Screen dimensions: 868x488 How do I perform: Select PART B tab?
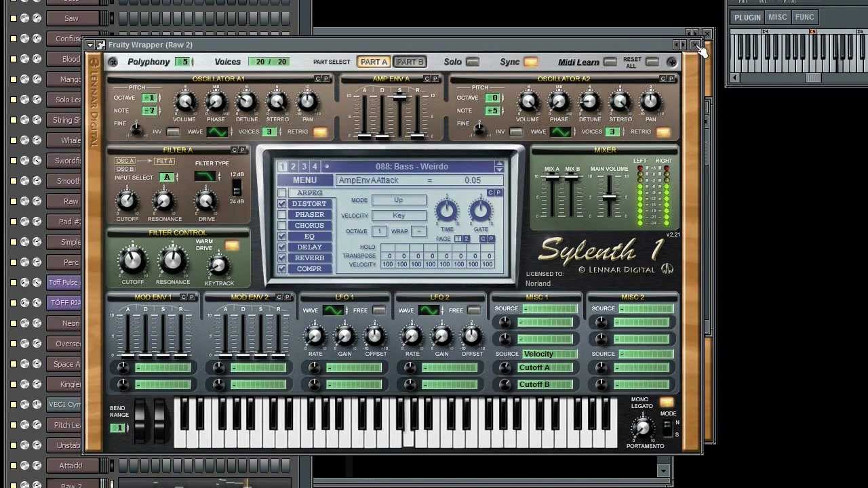coord(410,62)
